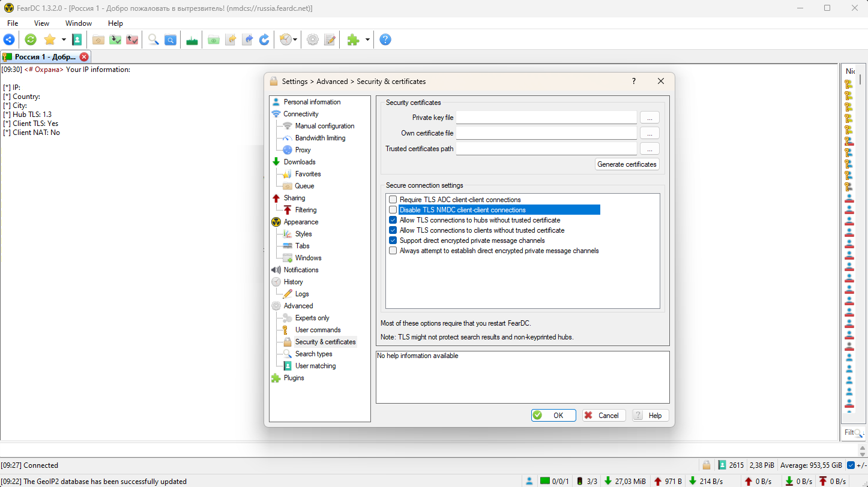Select Manual configuration settings page
The image size is (868, 487).
pyautogui.click(x=324, y=126)
